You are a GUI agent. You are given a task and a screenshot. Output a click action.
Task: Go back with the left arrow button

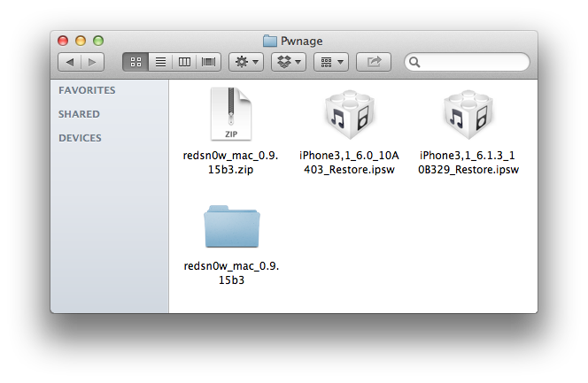(x=70, y=62)
